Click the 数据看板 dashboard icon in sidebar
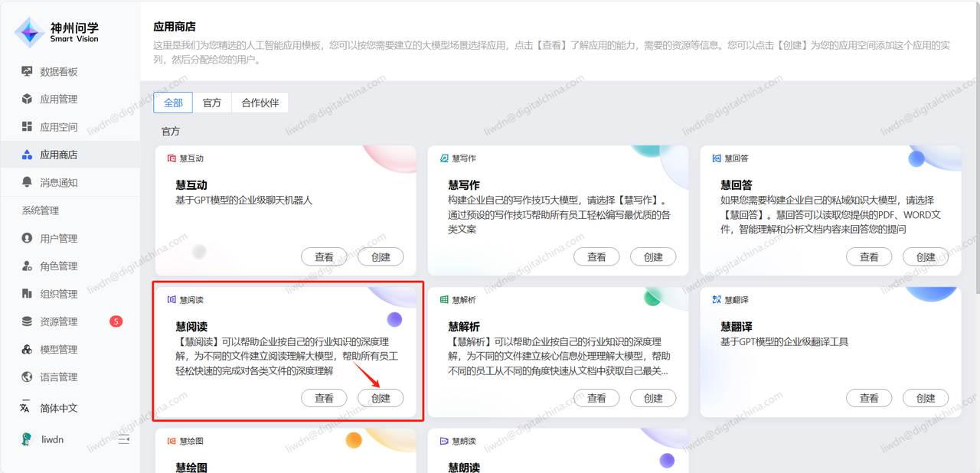Image resolution: width=980 pixels, height=473 pixels. point(27,71)
